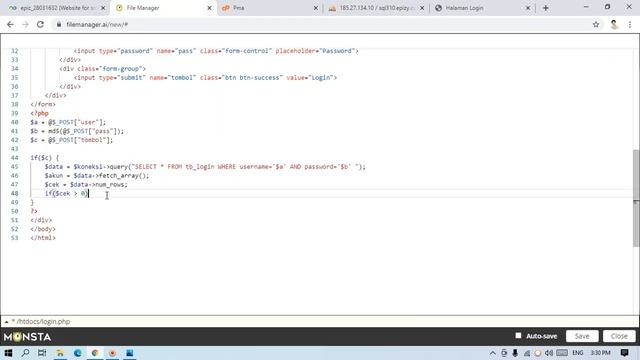Click the line 39 <?php tag
Image resolution: width=640 pixels, height=360 pixels.
39,113
